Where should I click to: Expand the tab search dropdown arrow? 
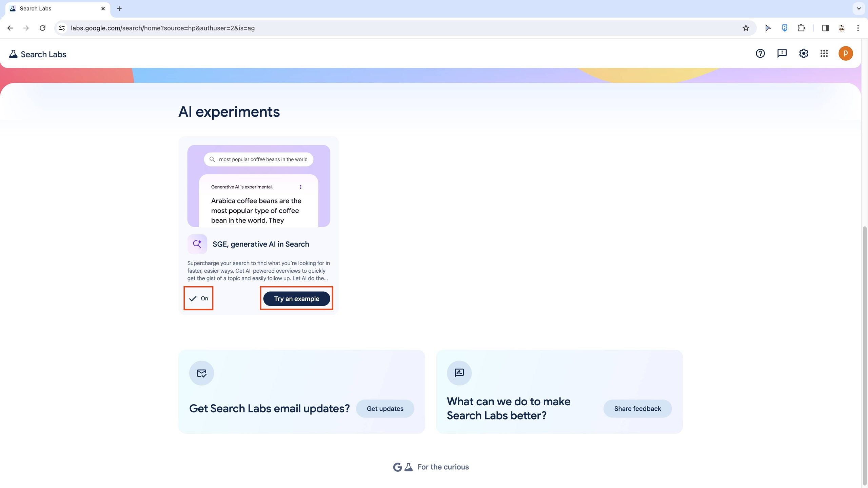(859, 8)
